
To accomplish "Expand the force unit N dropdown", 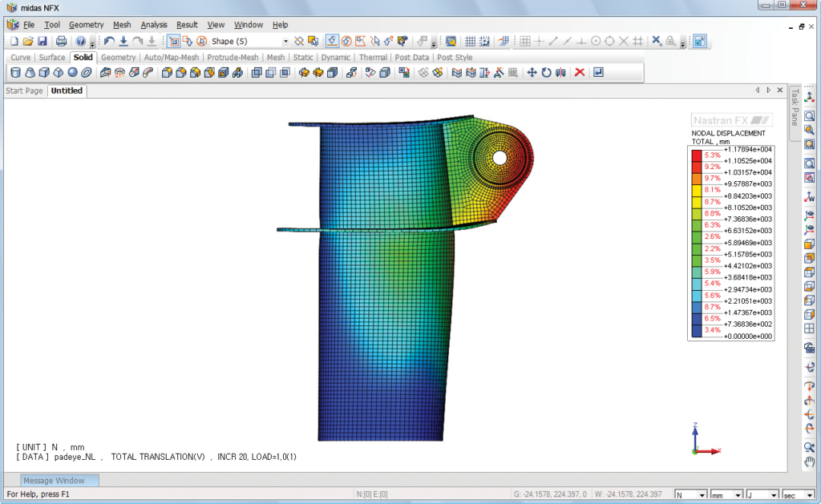I will tap(702, 495).
